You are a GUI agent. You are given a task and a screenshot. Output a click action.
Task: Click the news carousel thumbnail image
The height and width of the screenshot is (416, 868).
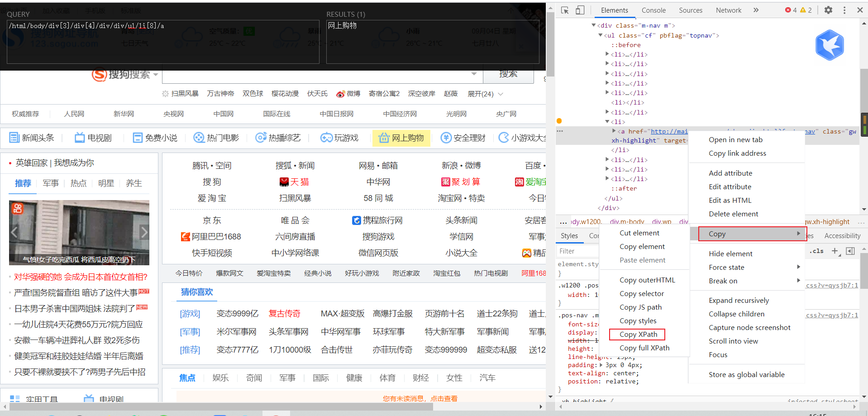click(79, 232)
